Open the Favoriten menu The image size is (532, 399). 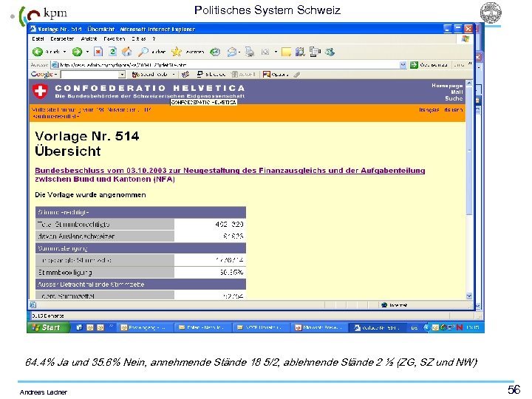[x=114, y=38]
